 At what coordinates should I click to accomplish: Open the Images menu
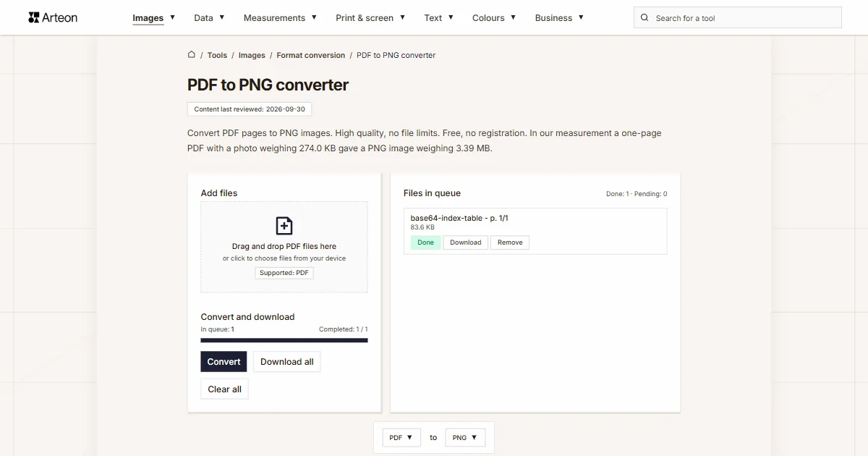[153, 18]
